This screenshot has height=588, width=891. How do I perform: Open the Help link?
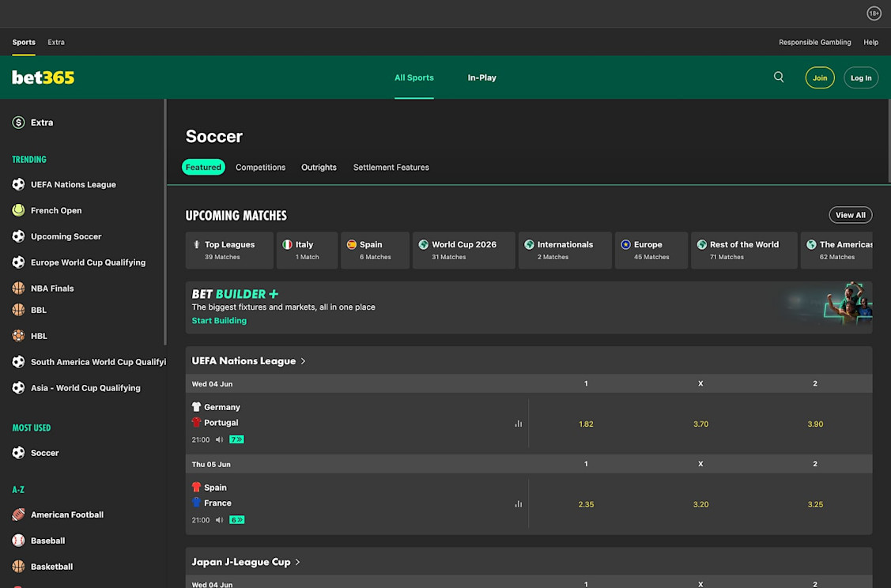(870, 42)
